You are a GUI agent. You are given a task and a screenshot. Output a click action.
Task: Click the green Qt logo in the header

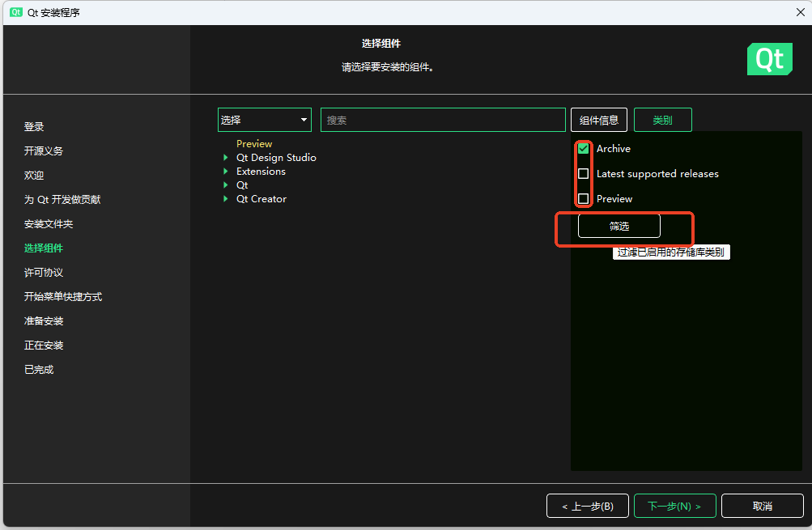(770, 59)
